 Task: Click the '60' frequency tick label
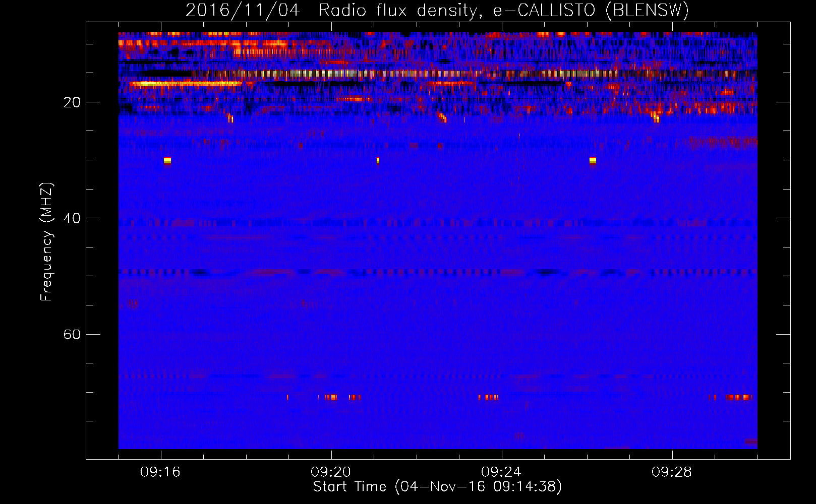coord(72,335)
